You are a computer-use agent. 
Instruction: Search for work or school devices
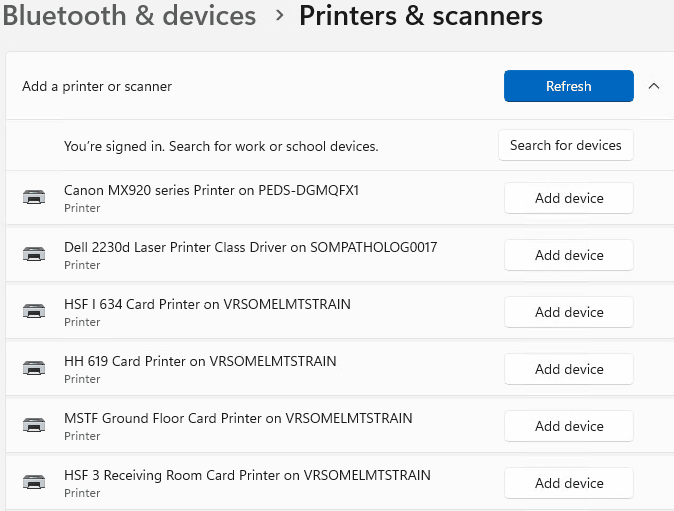[x=565, y=145]
